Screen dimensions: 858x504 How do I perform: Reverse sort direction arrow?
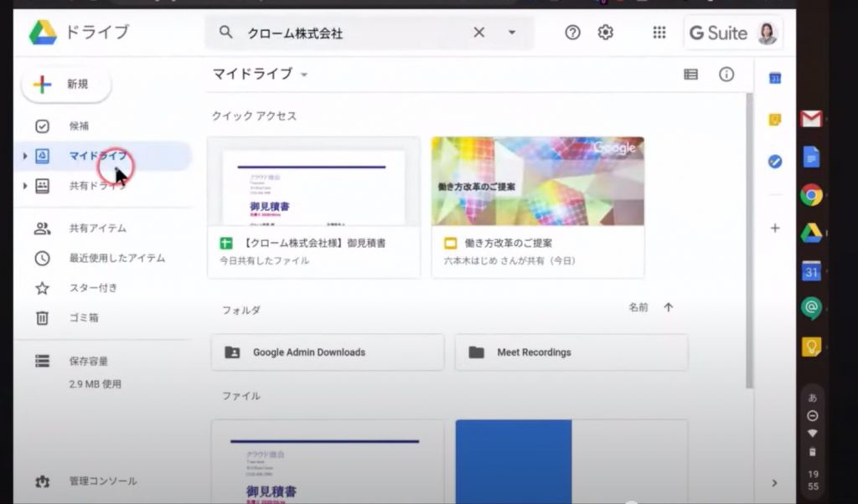(668, 307)
